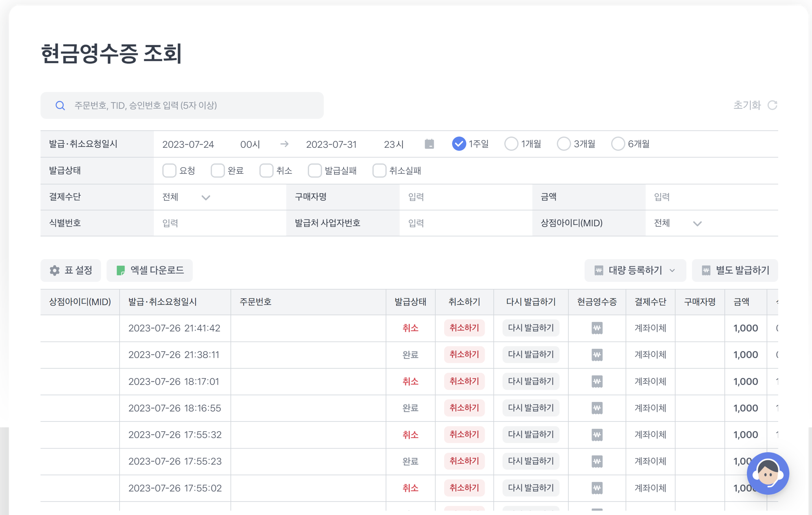Focus the 구매자명 input field
Viewport: 812px width, 515px height.
465,197
